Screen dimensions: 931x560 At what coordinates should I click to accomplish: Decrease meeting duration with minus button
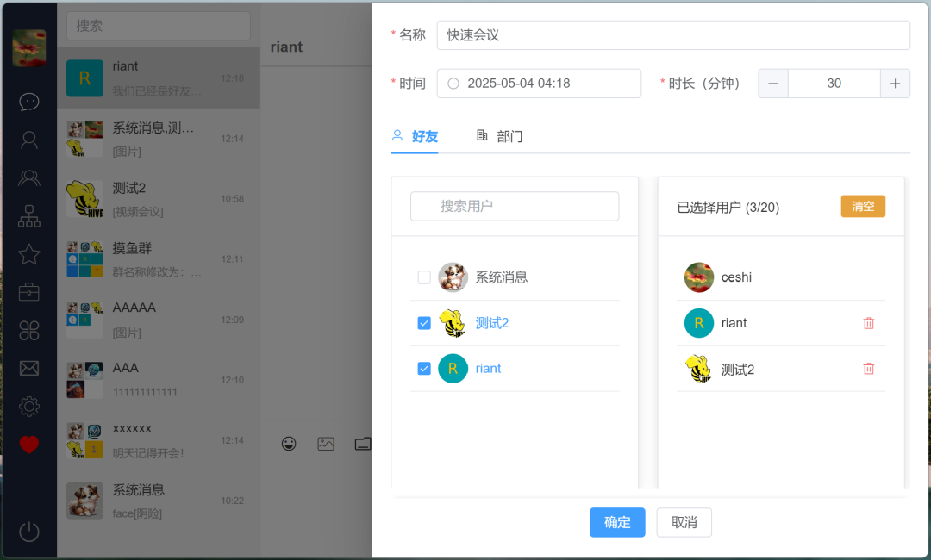coord(773,84)
